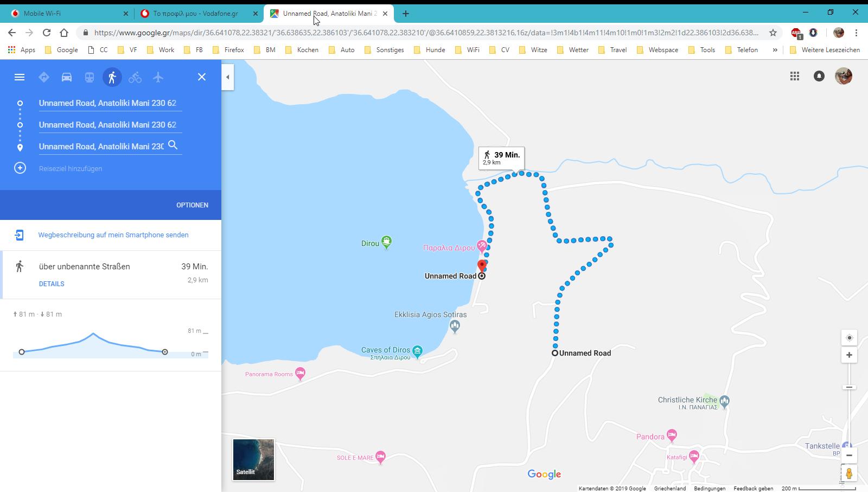This screenshot has width=868, height=492.
Task: Switch to public transit mode
Action: point(90,77)
